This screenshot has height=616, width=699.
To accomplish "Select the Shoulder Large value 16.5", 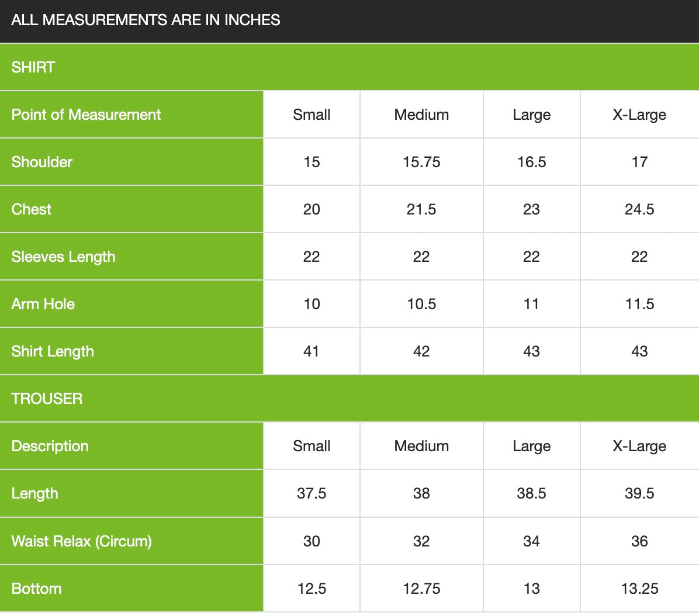I will click(x=531, y=162).
